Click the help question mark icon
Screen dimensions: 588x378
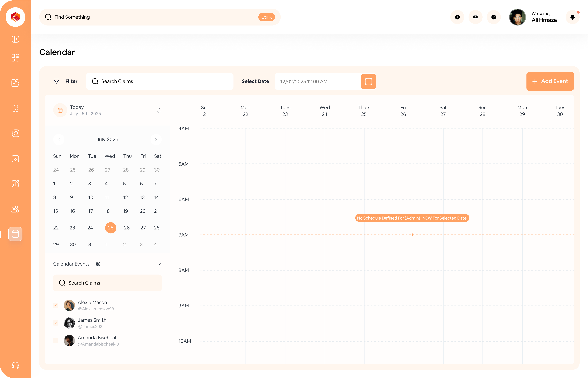click(494, 17)
